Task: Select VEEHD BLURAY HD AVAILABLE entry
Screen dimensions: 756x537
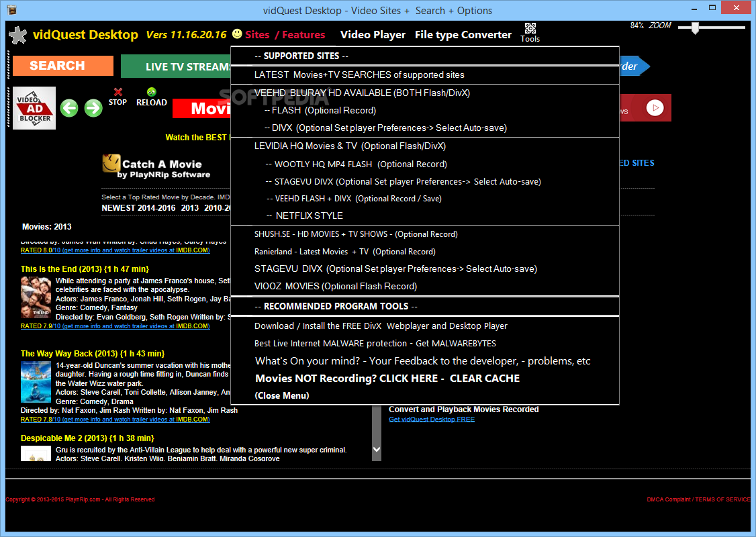Action: (x=425, y=93)
